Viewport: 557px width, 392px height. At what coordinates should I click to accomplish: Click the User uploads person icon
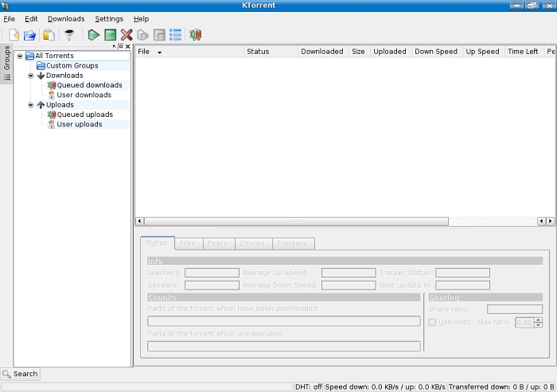[x=52, y=124]
